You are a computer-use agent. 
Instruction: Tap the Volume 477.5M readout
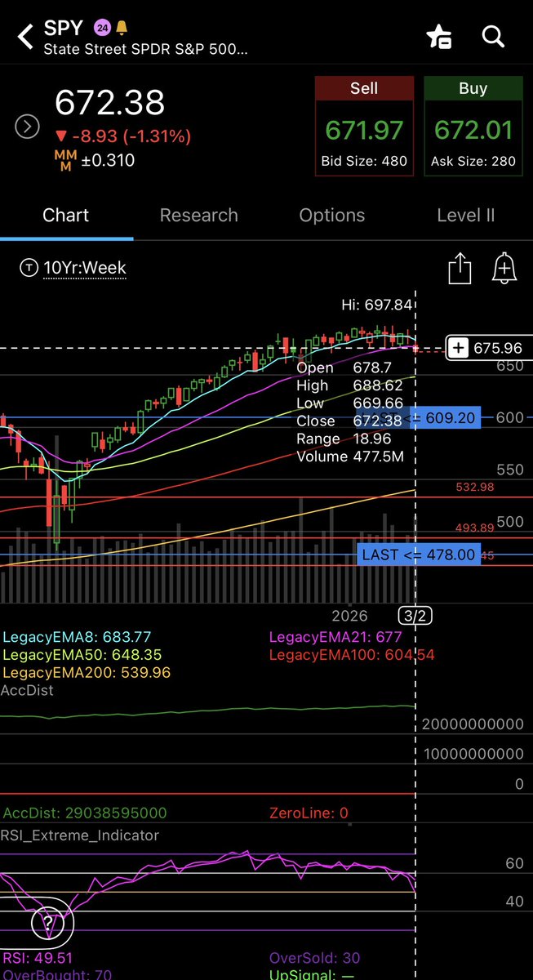(350, 457)
